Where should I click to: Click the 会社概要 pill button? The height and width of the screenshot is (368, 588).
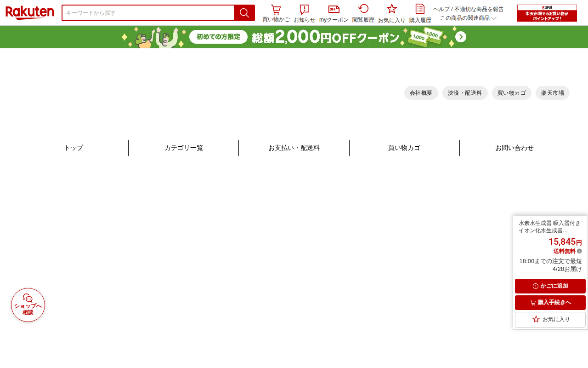421,93
